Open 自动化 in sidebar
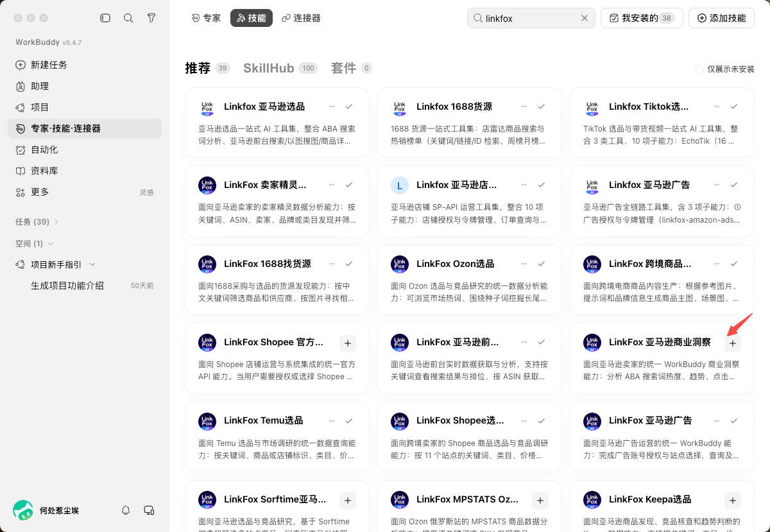 (x=85, y=150)
